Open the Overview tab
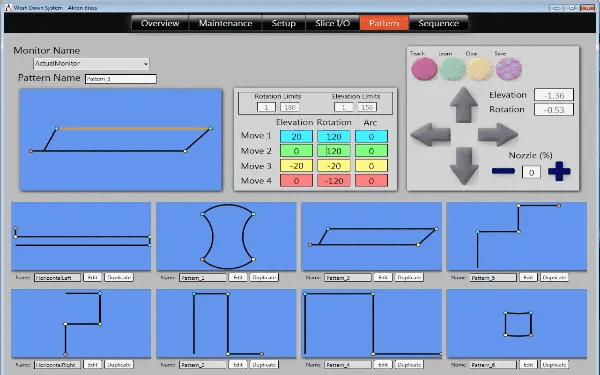Viewport: 600px width, 375px height. click(160, 23)
